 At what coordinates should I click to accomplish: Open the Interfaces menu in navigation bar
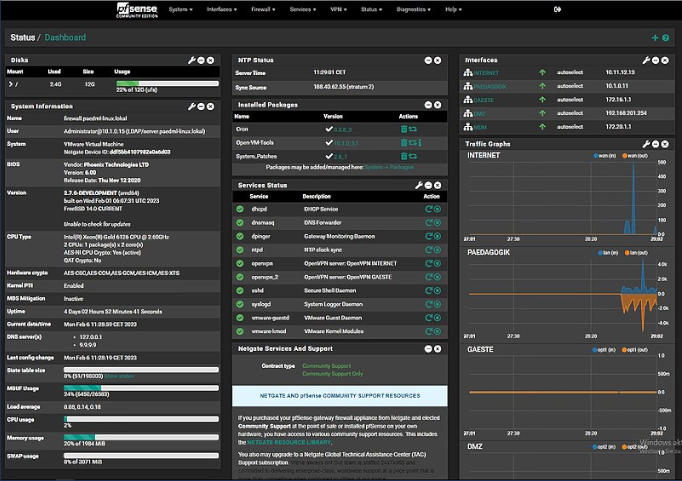point(221,9)
